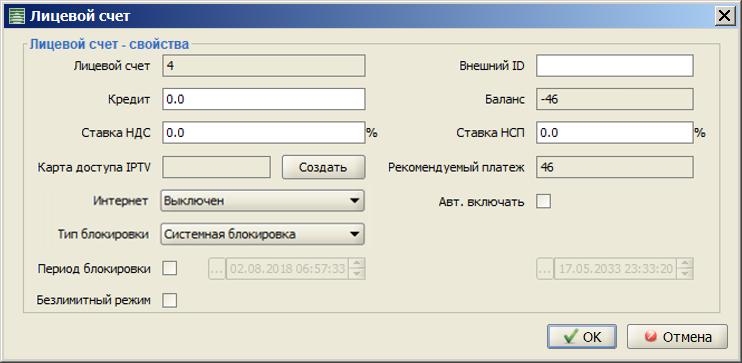Confirm changes with the OK button
Viewport: 742px width, 363px height.
tap(582, 337)
